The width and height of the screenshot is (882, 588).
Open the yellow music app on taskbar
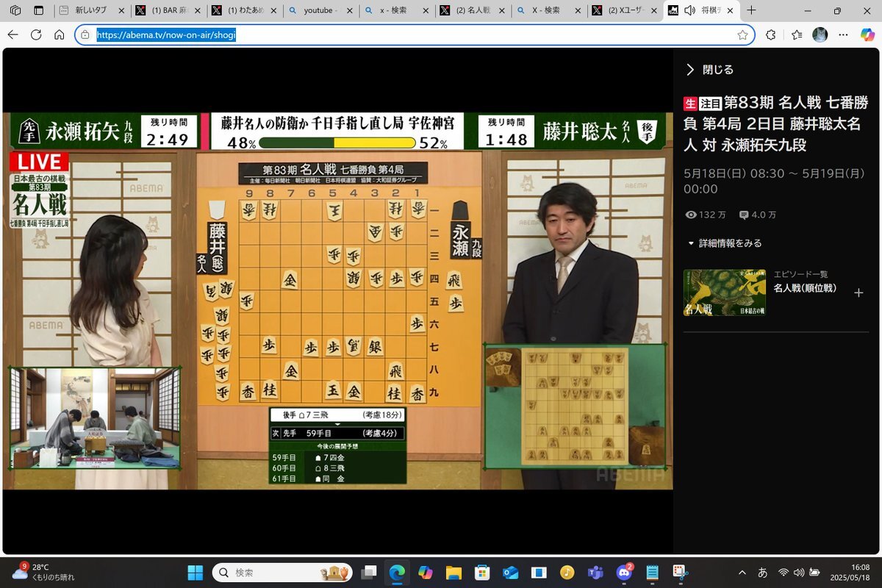(567, 572)
